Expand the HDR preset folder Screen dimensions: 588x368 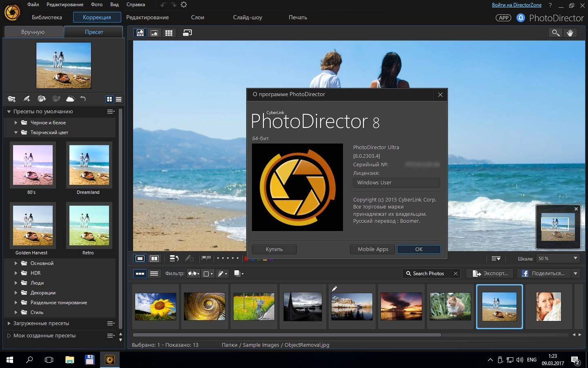click(x=16, y=273)
